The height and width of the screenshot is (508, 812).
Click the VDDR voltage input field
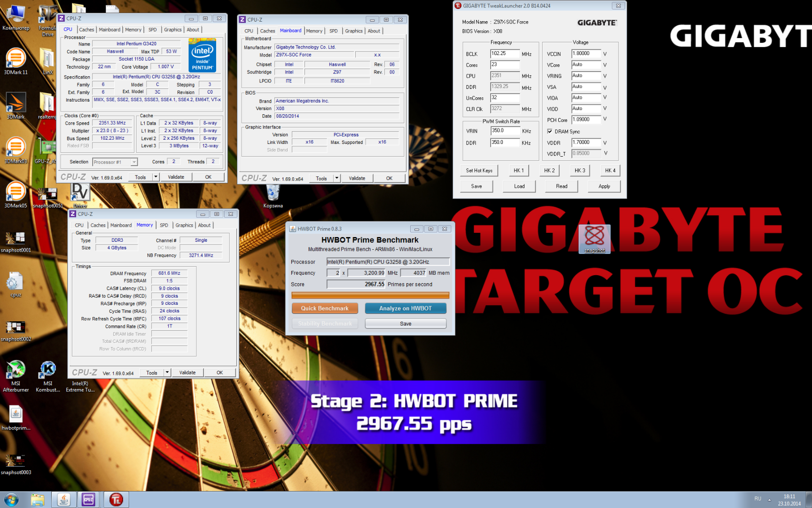586,143
